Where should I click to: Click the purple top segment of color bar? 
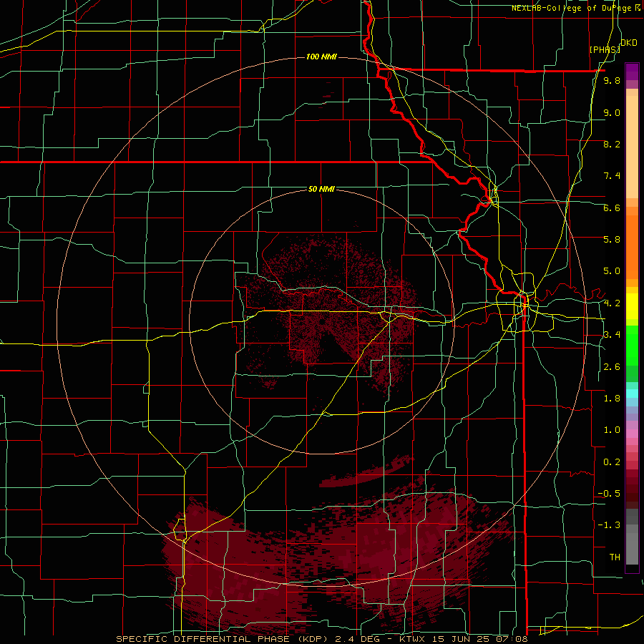coord(632,71)
